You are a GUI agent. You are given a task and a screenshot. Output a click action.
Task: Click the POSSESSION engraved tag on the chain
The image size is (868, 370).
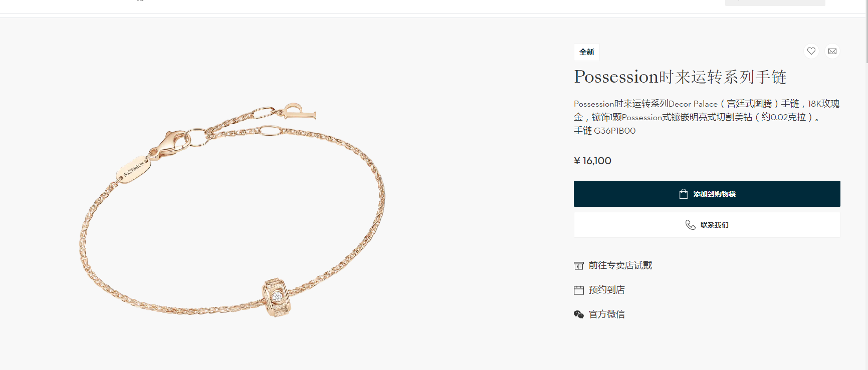pos(133,169)
